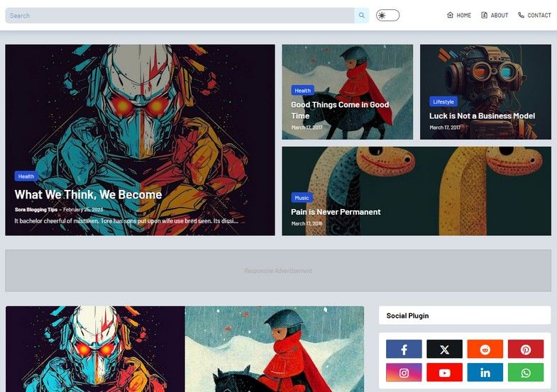The image size is (557, 392).
Task: Go to the About page
Action: (x=495, y=16)
